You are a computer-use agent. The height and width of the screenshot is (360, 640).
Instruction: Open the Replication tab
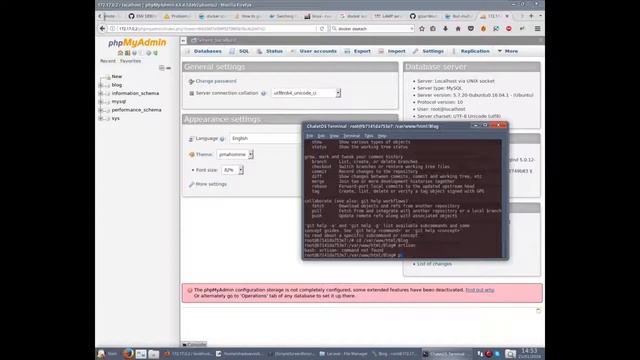(x=471, y=51)
